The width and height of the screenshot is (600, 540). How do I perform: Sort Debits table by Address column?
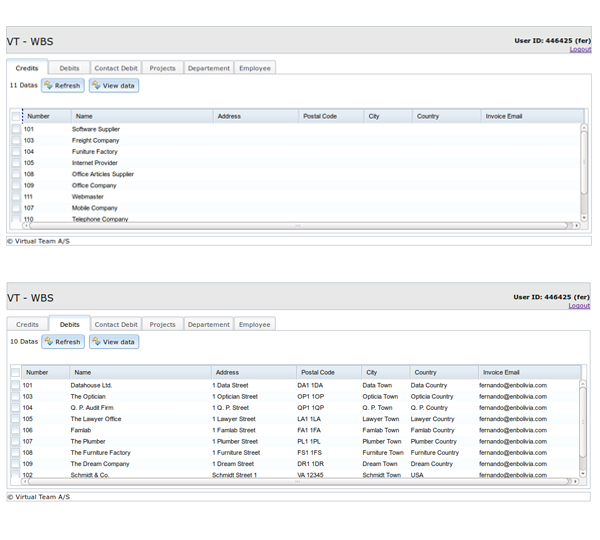pos(254,372)
